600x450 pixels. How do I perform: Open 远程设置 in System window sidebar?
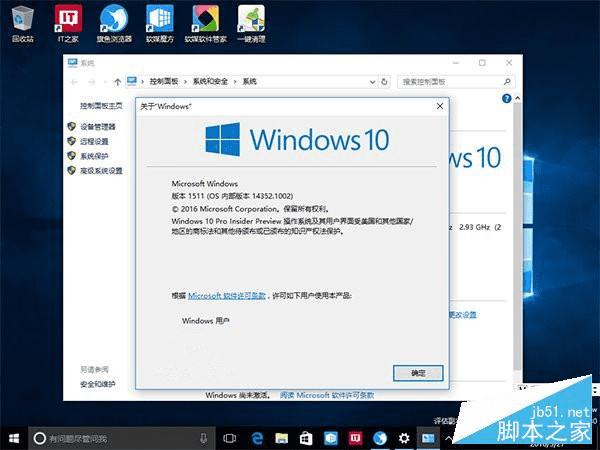pos(94,141)
